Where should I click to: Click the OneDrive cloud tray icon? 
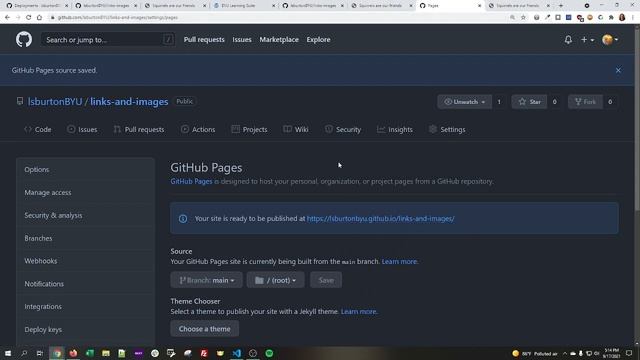pyautogui.click(x=573, y=353)
